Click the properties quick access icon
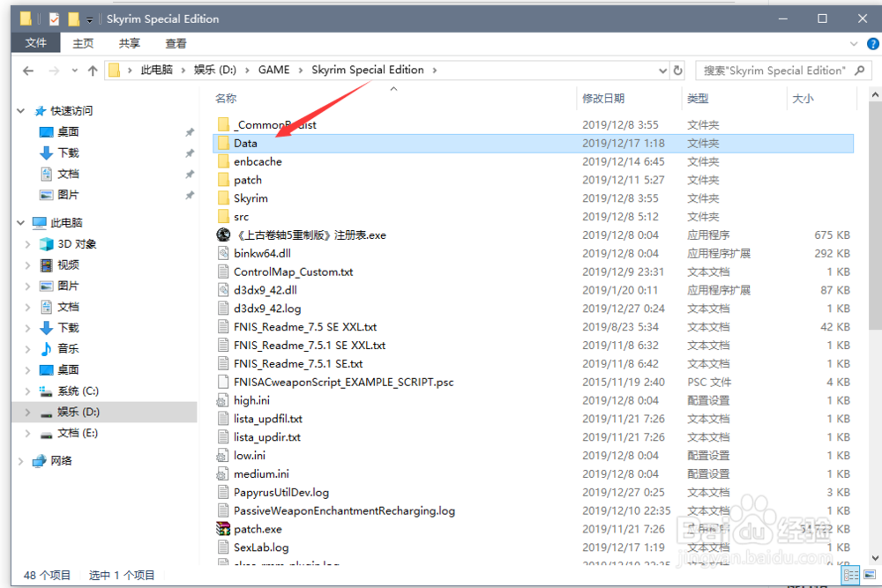This screenshot has height=588, width=882. (54, 19)
